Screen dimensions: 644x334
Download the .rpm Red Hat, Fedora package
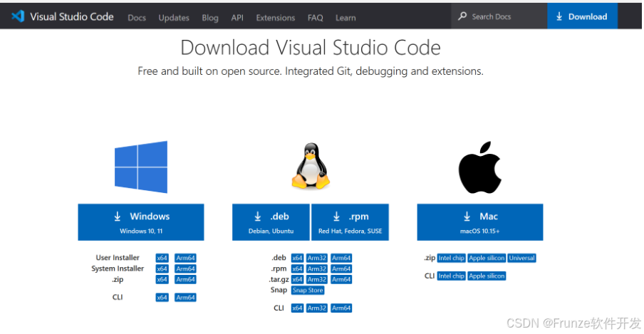pos(350,222)
